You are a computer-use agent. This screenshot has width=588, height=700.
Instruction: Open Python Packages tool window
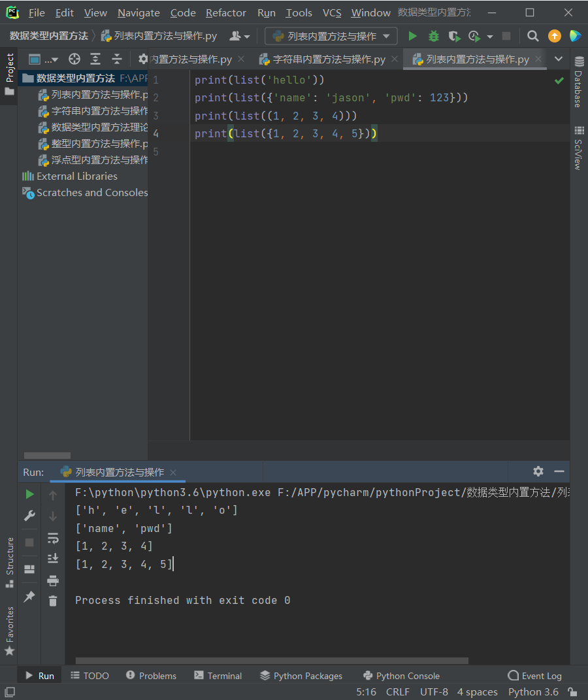pyautogui.click(x=301, y=675)
